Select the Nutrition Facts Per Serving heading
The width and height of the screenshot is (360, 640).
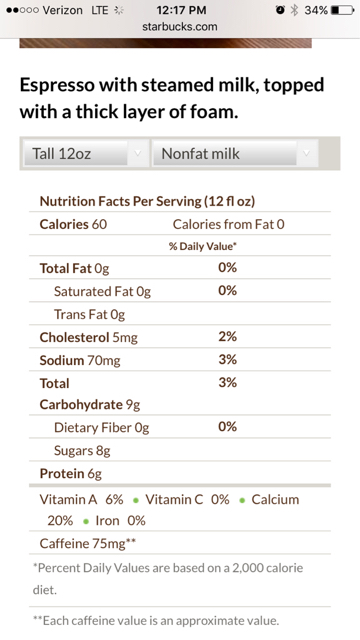(x=147, y=201)
